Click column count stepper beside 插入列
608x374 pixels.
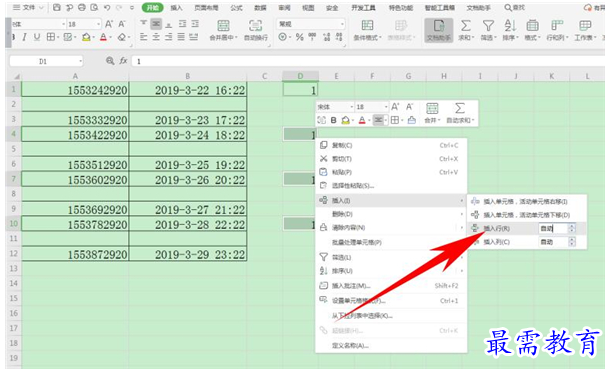pos(572,242)
